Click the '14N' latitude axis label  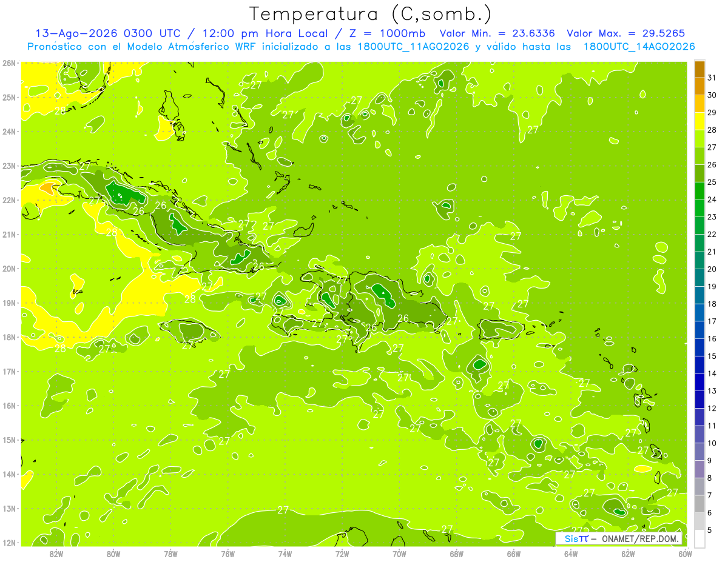coord(9,474)
